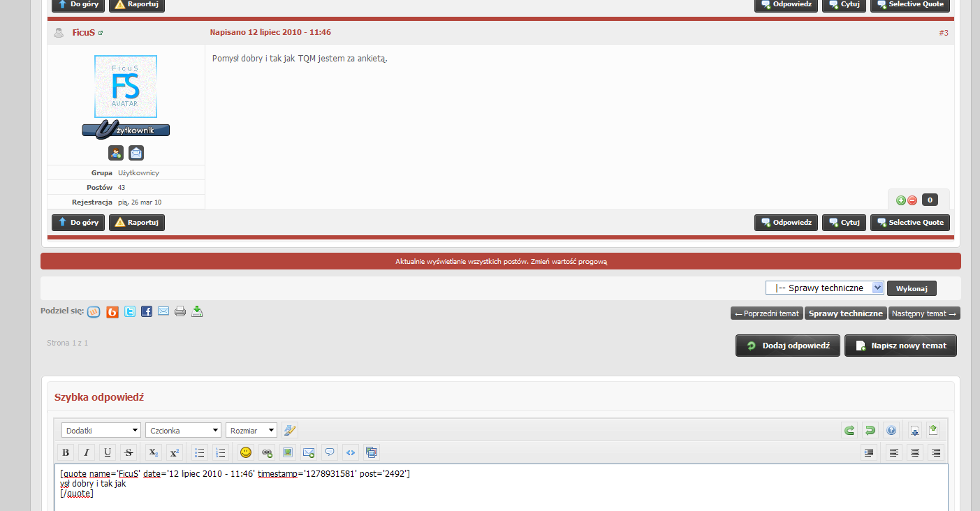Image resolution: width=980 pixels, height=511 pixels.
Task: Open the Czcionka font dropdown
Action: [183, 430]
